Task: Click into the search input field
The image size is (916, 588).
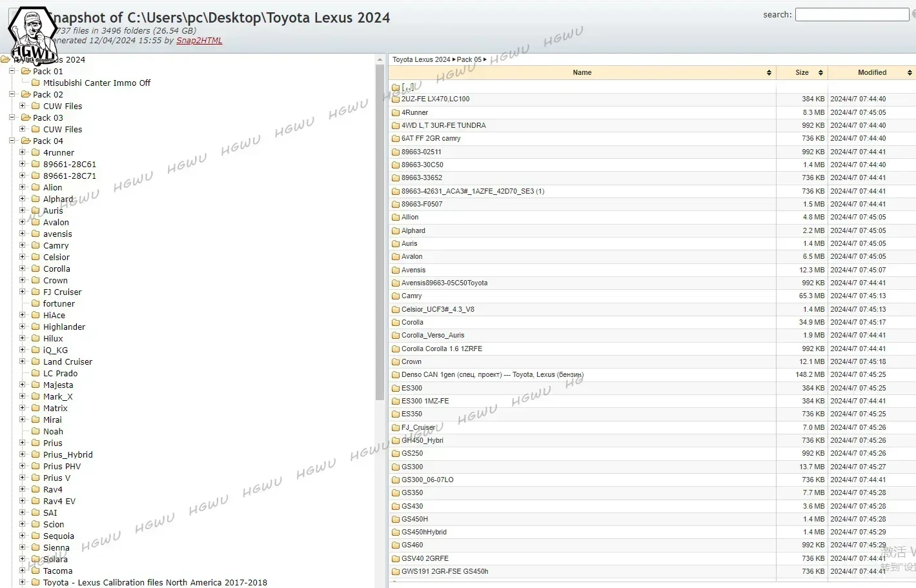Action: [851, 14]
